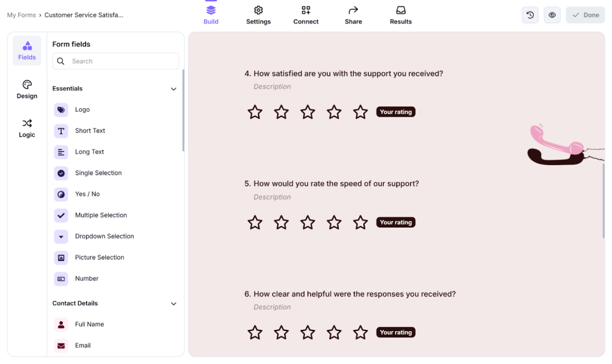Expand the Contact Details section
612x364 pixels.
pyautogui.click(x=173, y=303)
